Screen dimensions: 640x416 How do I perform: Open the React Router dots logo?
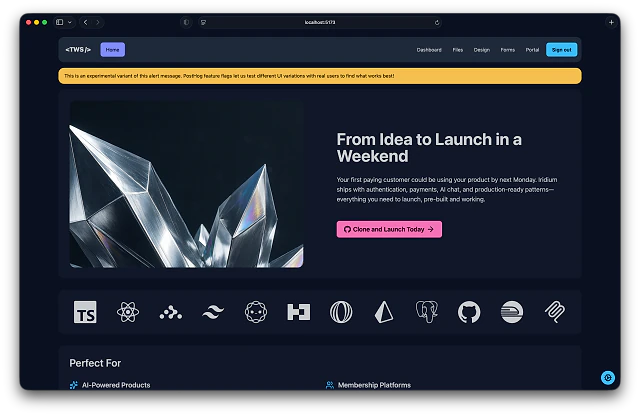(171, 312)
